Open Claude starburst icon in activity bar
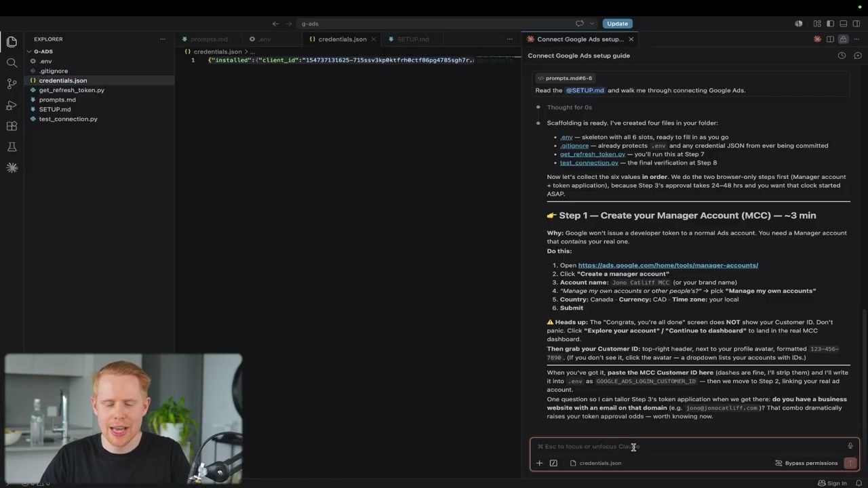The image size is (868, 488). pos(12,167)
